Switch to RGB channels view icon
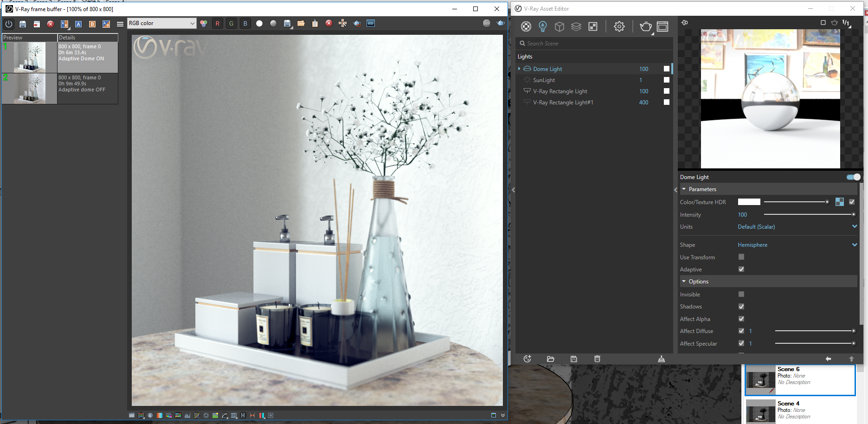Image resolution: width=868 pixels, height=424 pixels. pos(204,23)
